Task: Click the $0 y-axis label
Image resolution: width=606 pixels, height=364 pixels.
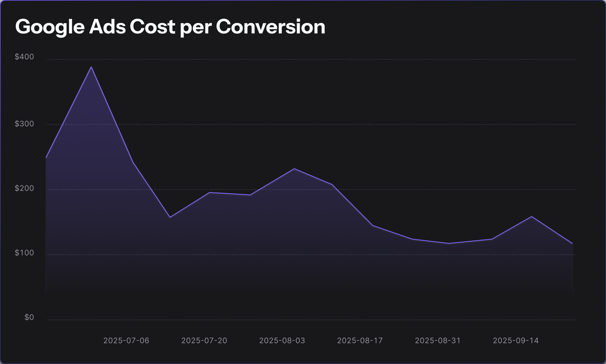Action: 29,317
